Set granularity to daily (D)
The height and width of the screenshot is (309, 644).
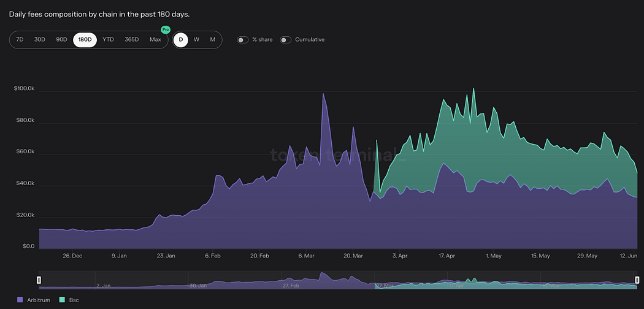181,40
